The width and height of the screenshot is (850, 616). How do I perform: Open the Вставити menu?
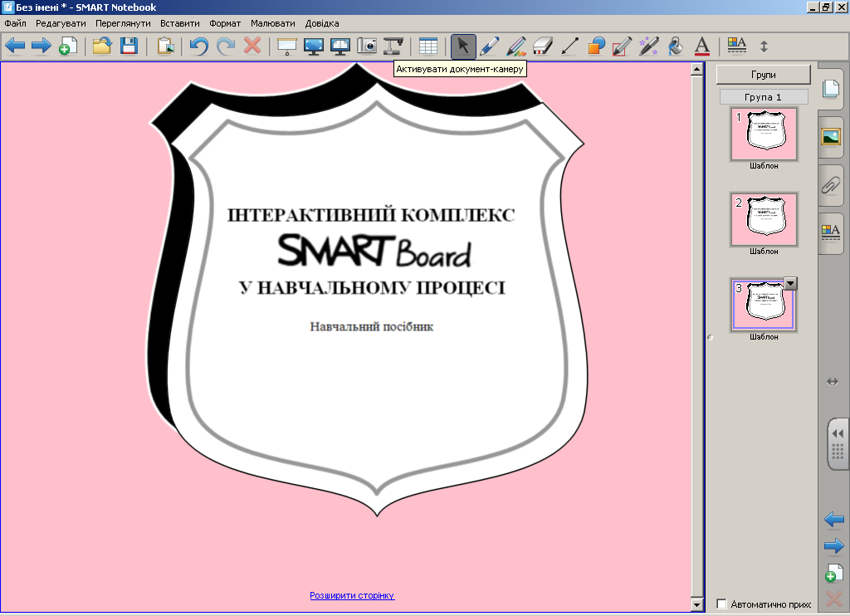(x=180, y=23)
